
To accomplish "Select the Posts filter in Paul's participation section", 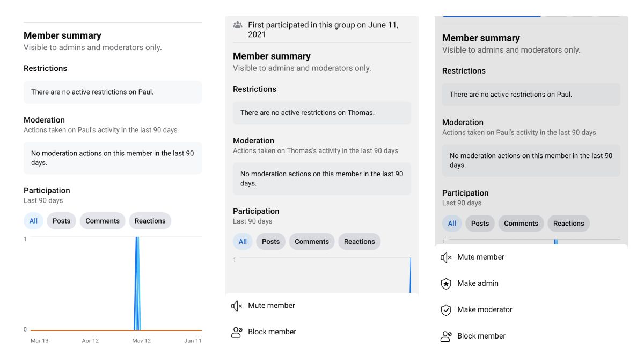I will pos(61,221).
